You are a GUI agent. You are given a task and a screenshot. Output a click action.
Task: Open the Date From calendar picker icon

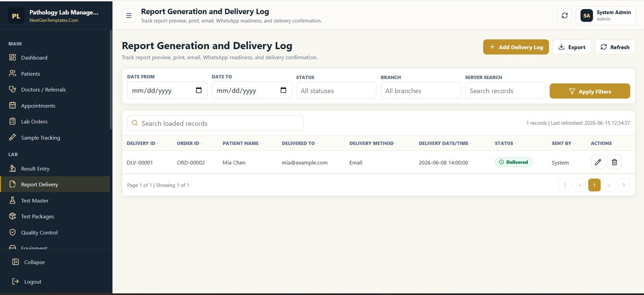(198, 90)
